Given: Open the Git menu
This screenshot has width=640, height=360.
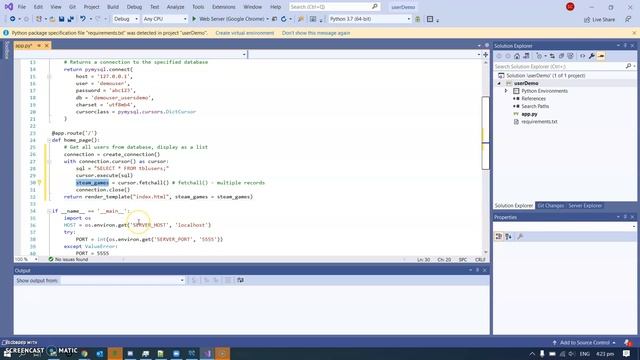Looking at the screenshot, I should (x=72, y=7).
